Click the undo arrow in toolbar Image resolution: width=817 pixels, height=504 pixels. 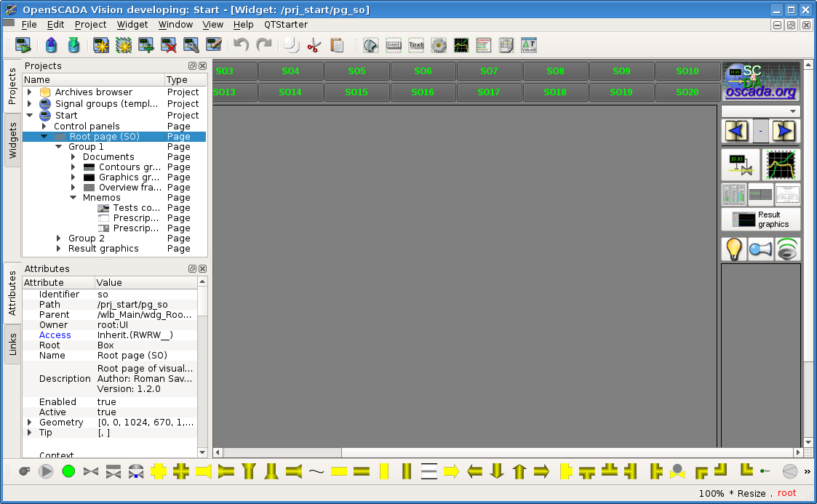(x=241, y=45)
